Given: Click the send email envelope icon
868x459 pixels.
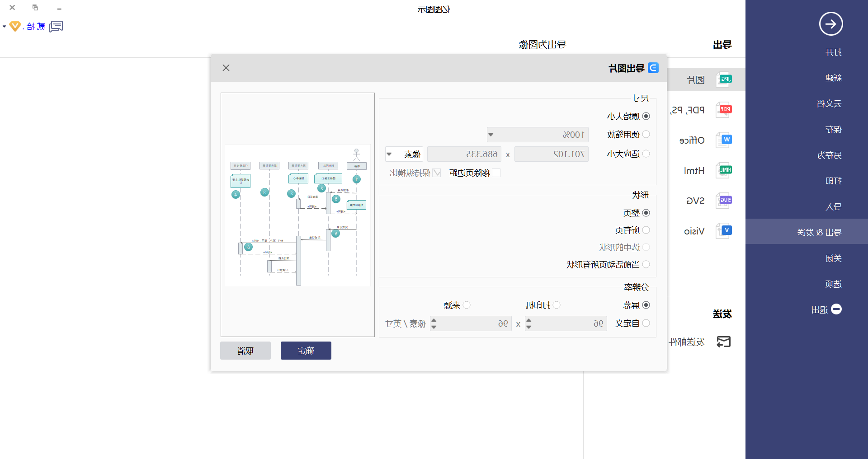Looking at the screenshot, I should (724, 342).
